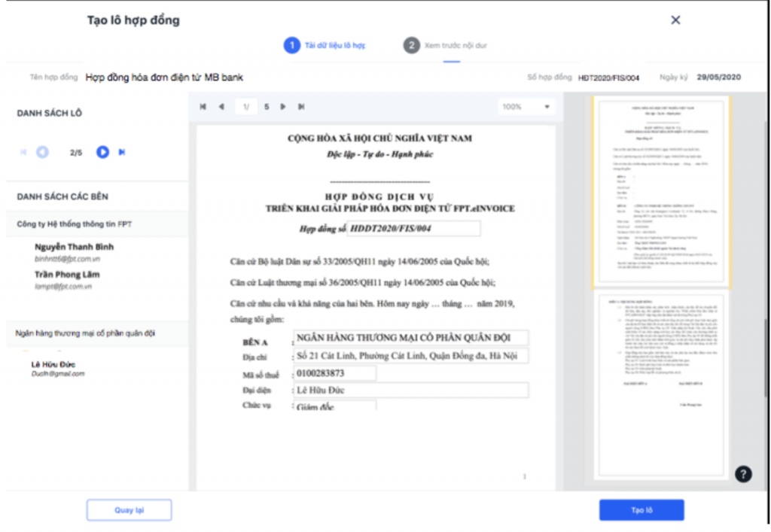
Task: Select the first page thumbnail
Action: tap(661, 192)
